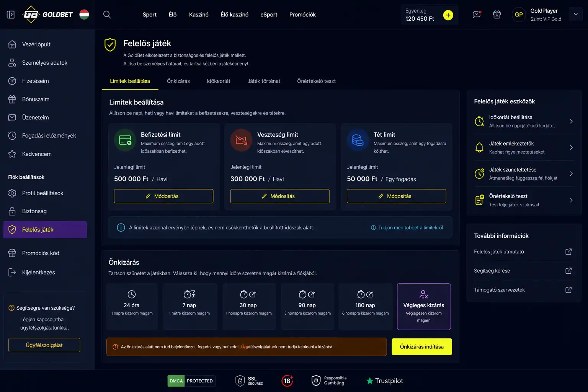Open Sport in the top navigation
Screen dimensions: 588x392
[149, 15]
